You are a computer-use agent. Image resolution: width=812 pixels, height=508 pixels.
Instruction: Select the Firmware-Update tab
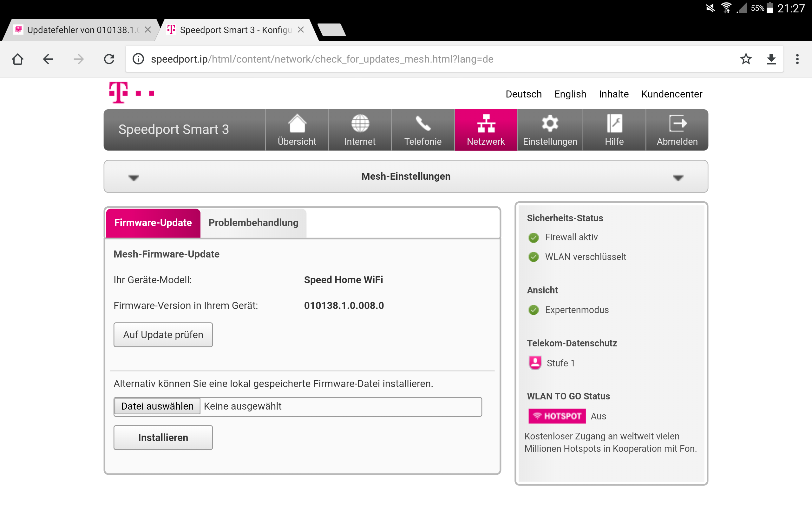point(153,223)
